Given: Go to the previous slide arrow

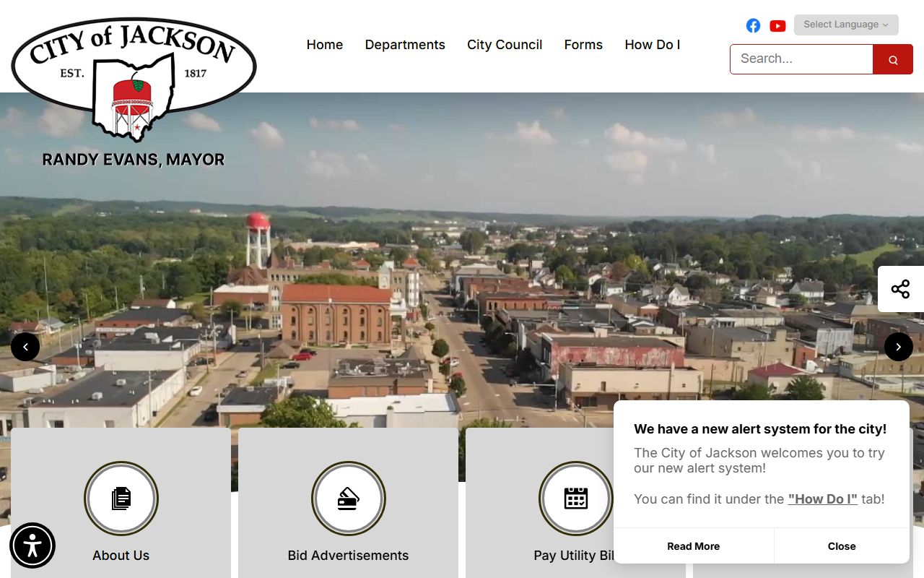Looking at the screenshot, I should click(x=25, y=347).
